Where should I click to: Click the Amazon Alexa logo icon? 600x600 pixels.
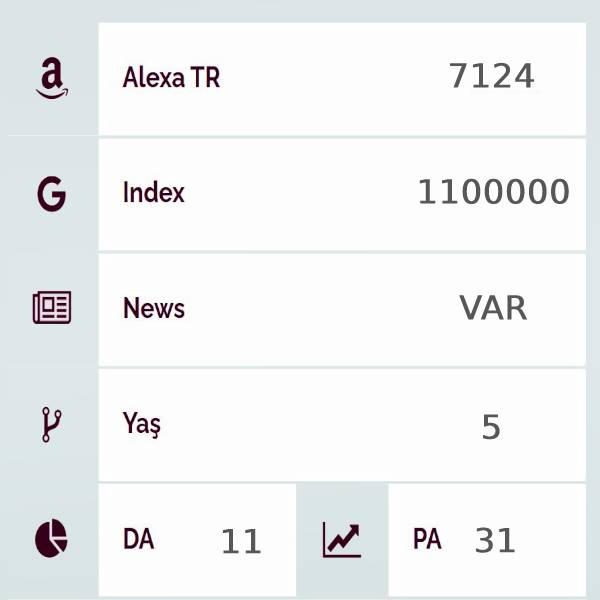tap(52, 78)
